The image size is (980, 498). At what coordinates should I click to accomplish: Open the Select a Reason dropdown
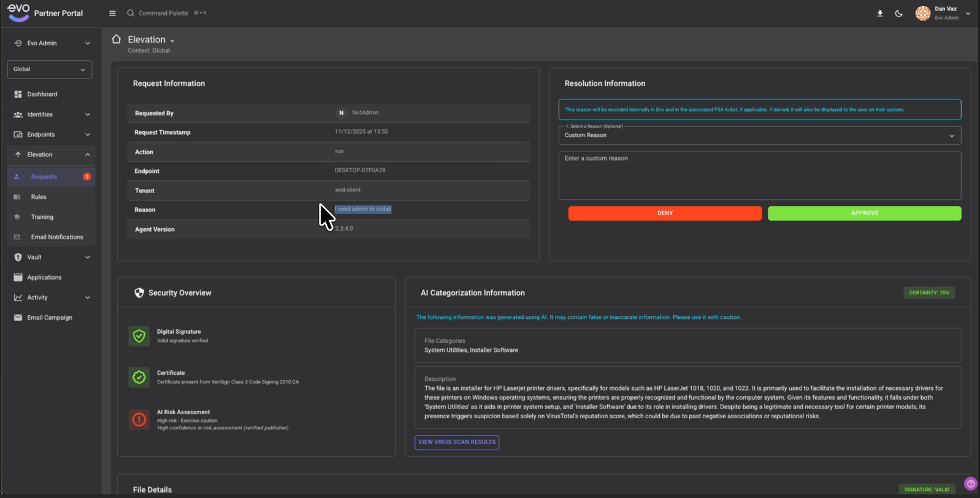click(x=759, y=136)
